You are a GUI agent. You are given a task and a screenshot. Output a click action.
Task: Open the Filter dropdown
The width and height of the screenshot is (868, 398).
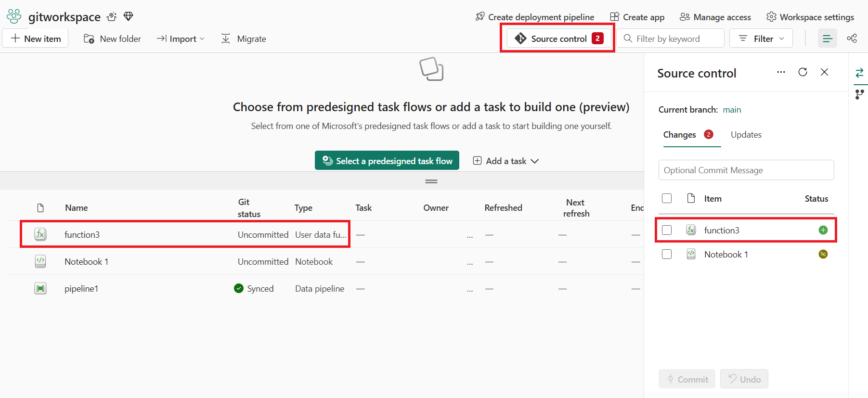[761, 39]
